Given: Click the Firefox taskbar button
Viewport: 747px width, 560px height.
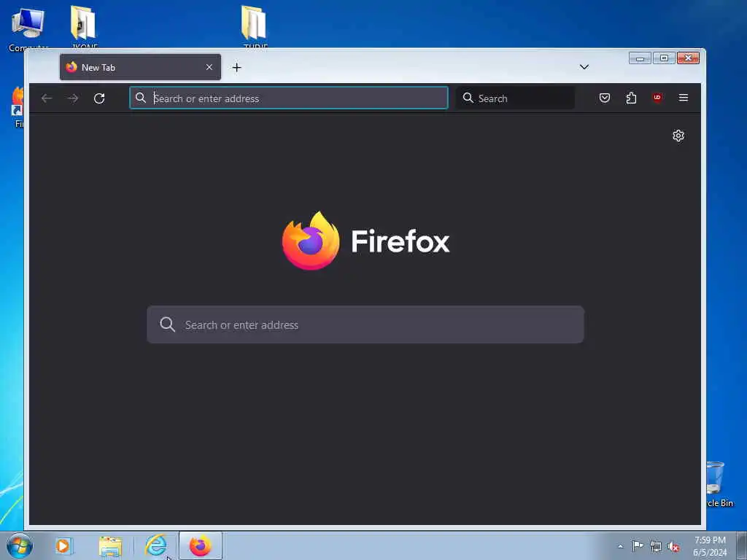Looking at the screenshot, I should [201, 545].
